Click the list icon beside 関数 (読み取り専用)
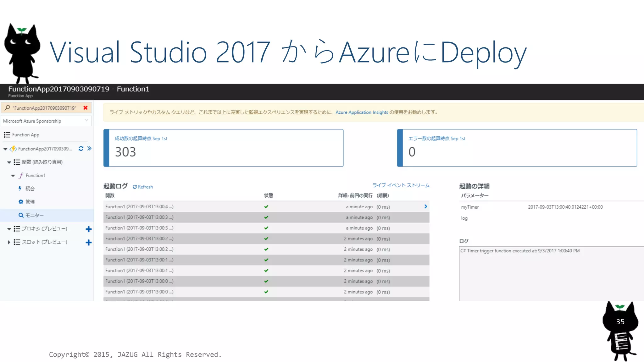 (x=17, y=162)
